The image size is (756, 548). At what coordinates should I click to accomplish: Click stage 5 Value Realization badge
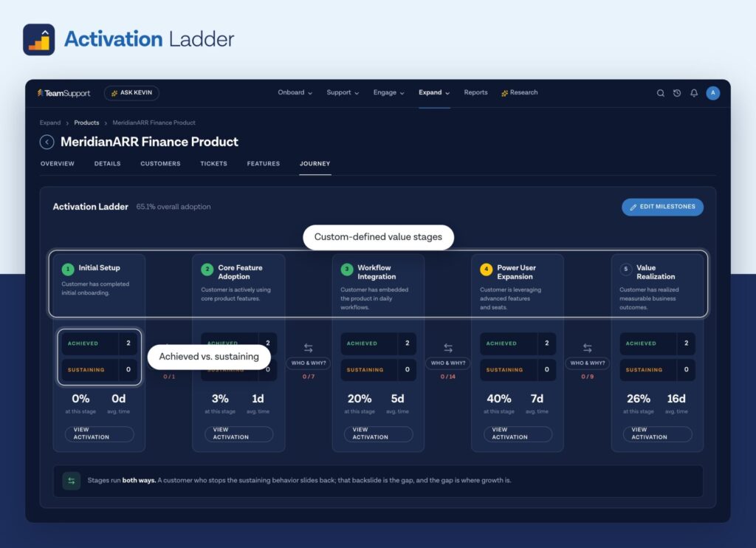tap(626, 269)
